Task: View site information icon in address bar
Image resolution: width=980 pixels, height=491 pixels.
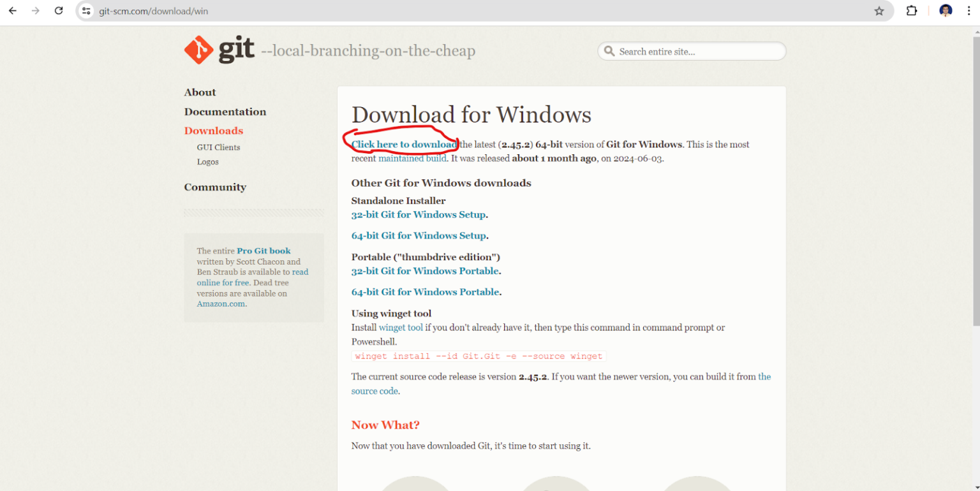Action: (x=87, y=11)
